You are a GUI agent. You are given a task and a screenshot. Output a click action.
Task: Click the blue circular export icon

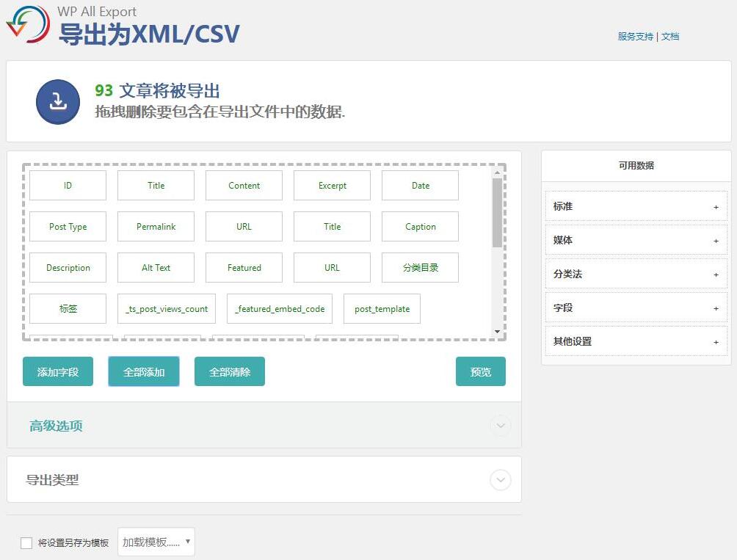pyautogui.click(x=57, y=101)
